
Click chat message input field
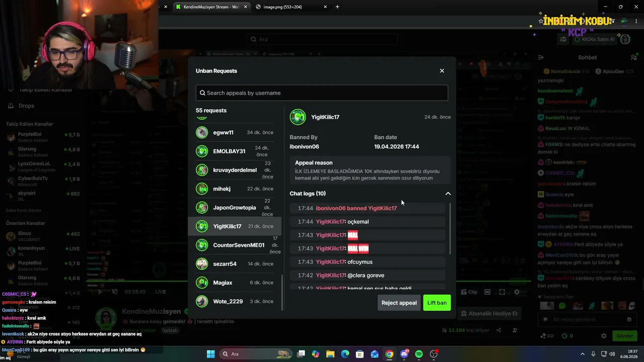point(587,319)
